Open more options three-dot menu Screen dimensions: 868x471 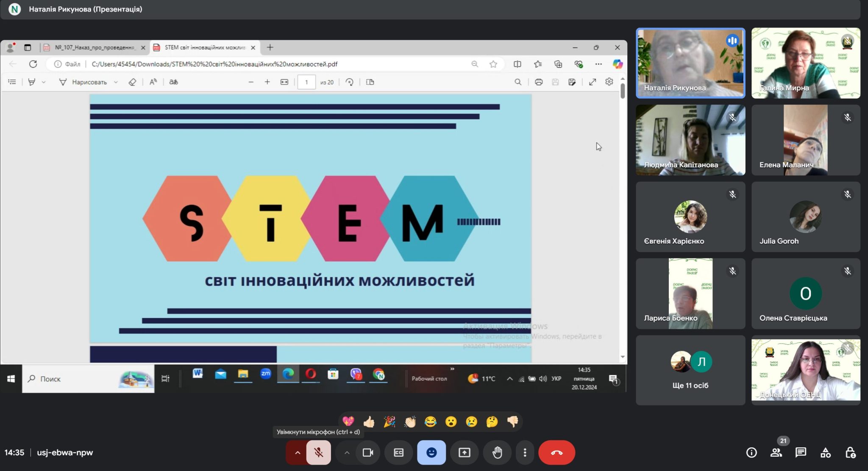525,452
